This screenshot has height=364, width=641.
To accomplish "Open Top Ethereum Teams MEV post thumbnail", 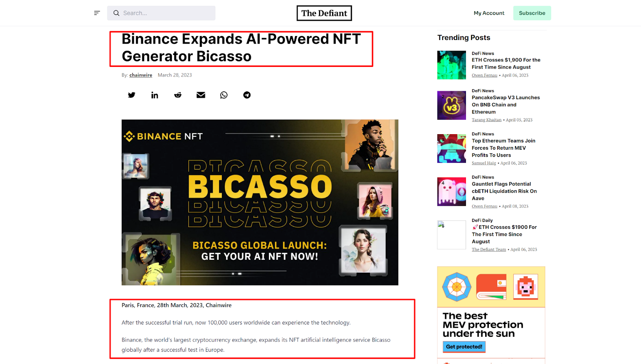I will click(x=452, y=149).
